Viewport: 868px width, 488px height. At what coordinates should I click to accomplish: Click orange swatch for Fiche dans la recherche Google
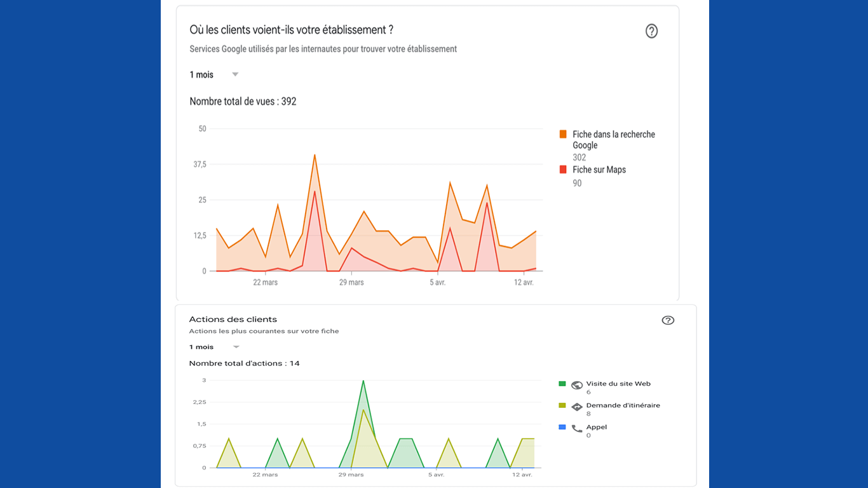point(563,134)
